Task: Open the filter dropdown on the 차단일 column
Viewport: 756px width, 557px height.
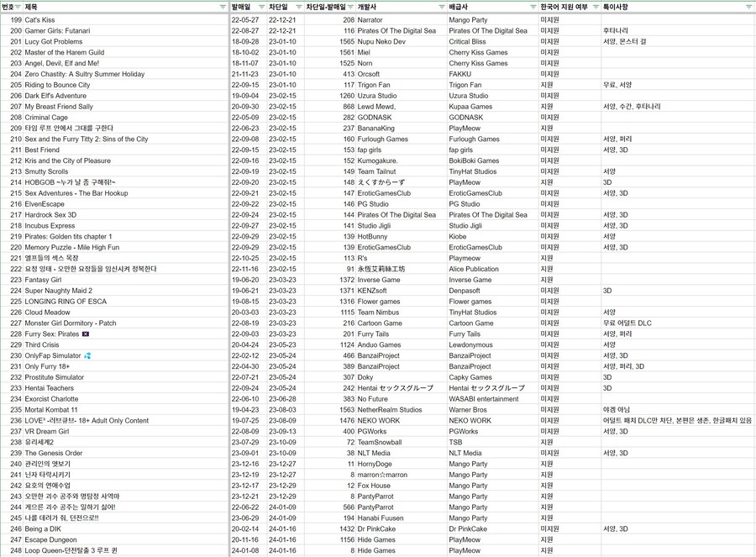Action: click(x=298, y=7)
